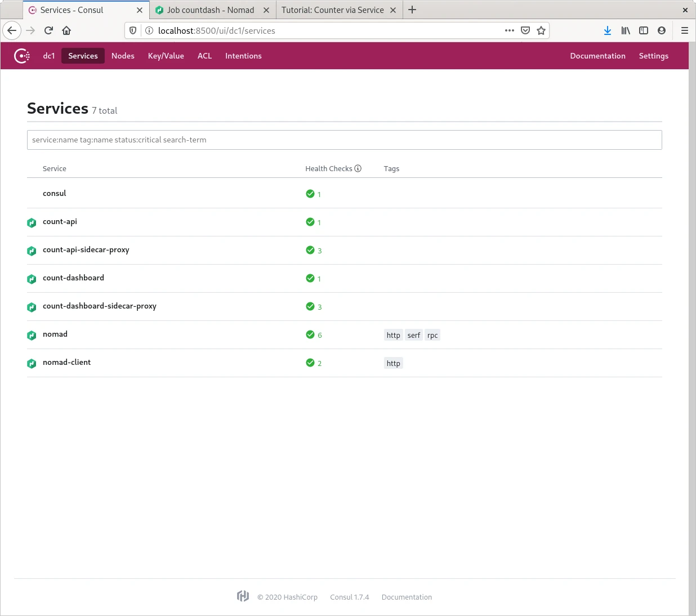The height and width of the screenshot is (616, 696).
Task: Open the dc1 datacenter selector
Action: point(49,56)
